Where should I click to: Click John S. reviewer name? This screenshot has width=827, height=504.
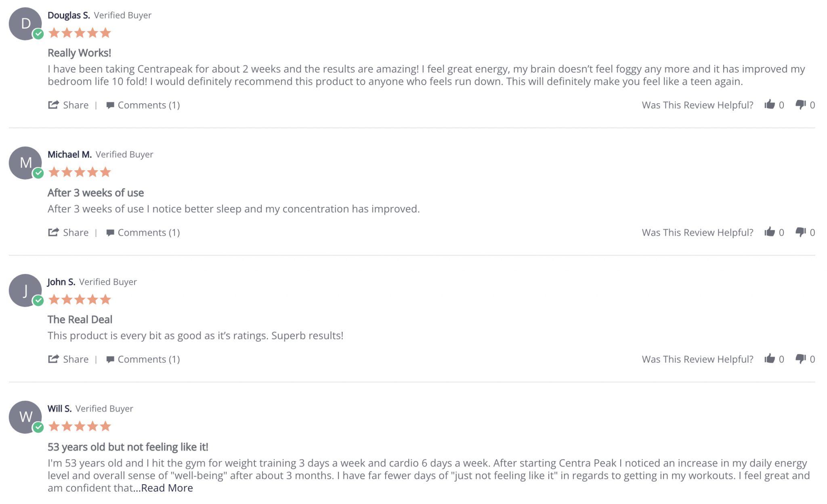(61, 282)
